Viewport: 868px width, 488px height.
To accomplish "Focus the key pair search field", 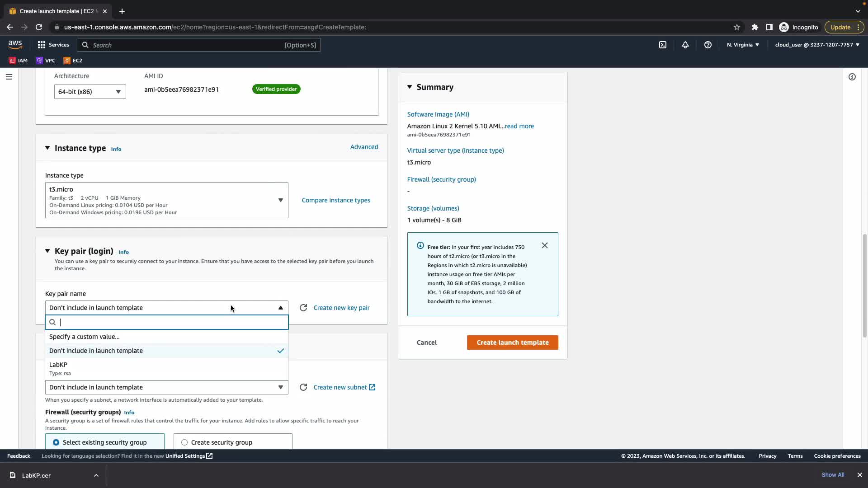I will [x=172, y=322].
